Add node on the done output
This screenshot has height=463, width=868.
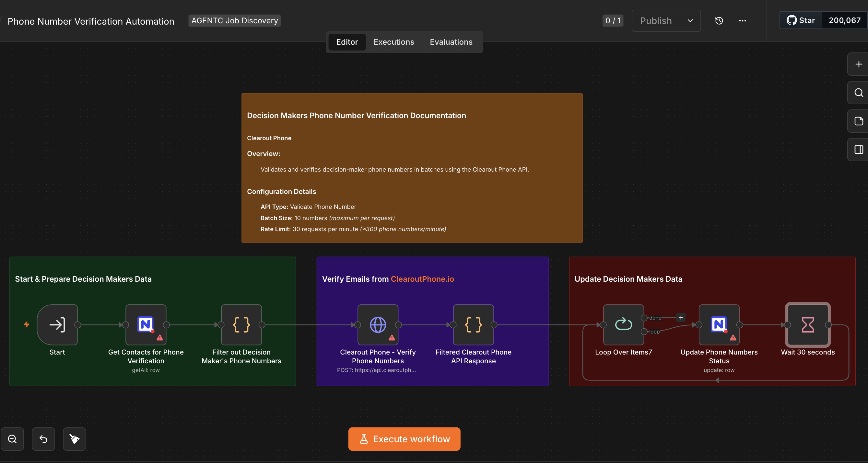coord(681,318)
